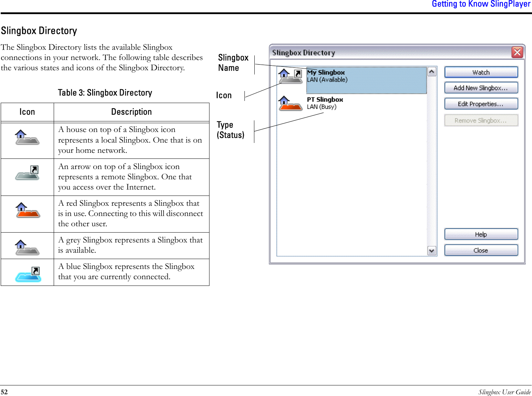Viewport: 532px width, 396px height.
Task: Click the grey house icon of My Slingbox
Action: (x=290, y=76)
